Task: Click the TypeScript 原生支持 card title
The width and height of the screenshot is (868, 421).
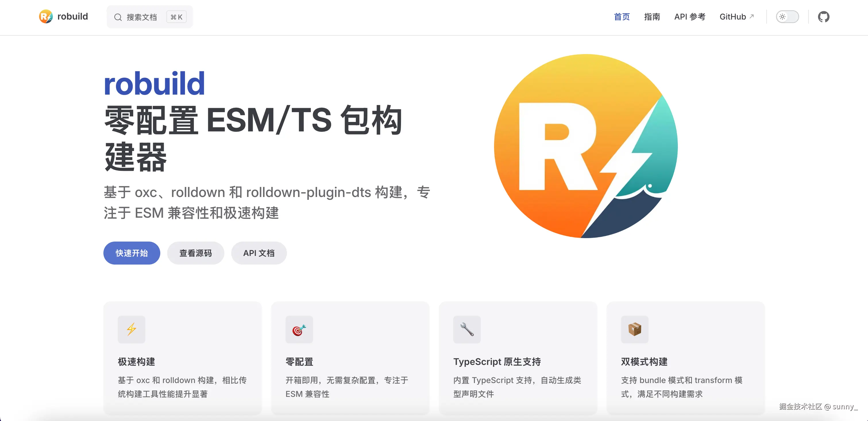Action: coord(497,362)
